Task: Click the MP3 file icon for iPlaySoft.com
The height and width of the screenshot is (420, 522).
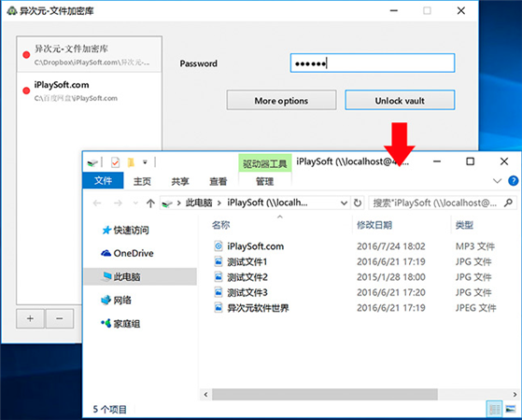Action: [x=219, y=246]
